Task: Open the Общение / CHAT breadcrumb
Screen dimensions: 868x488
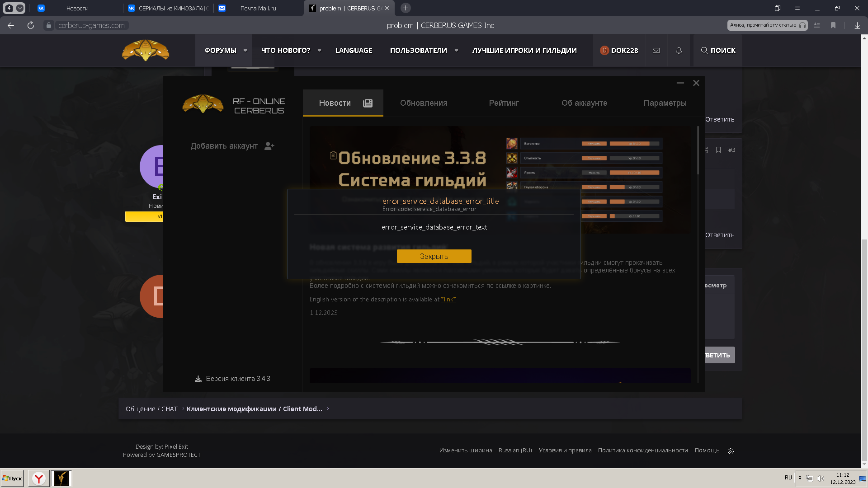Action: (x=151, y=408)
